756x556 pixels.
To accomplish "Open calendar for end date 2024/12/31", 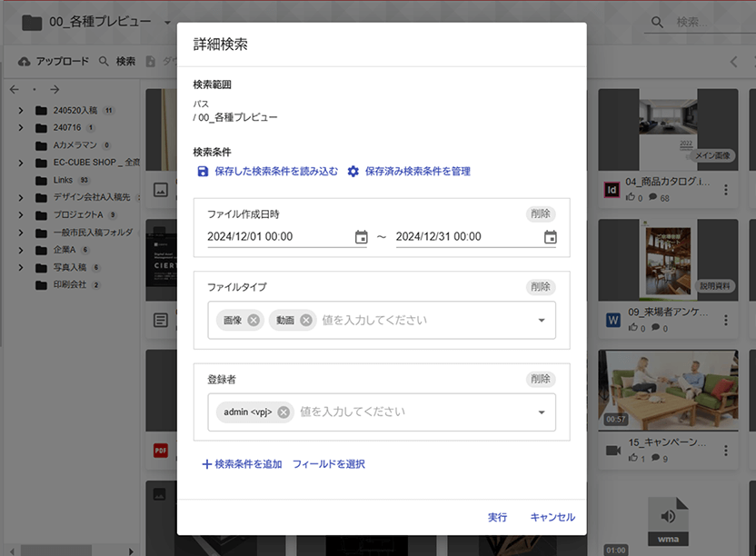I will click(550, 237).
